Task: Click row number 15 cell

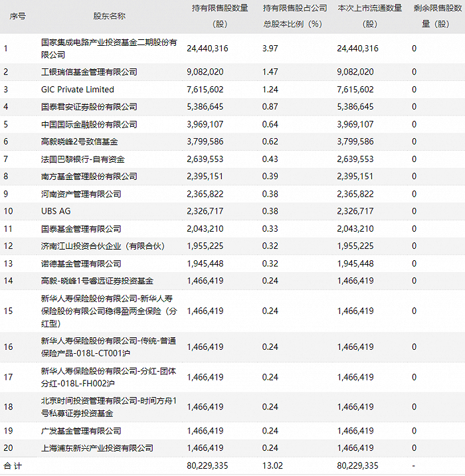Action: pos(8,311)
